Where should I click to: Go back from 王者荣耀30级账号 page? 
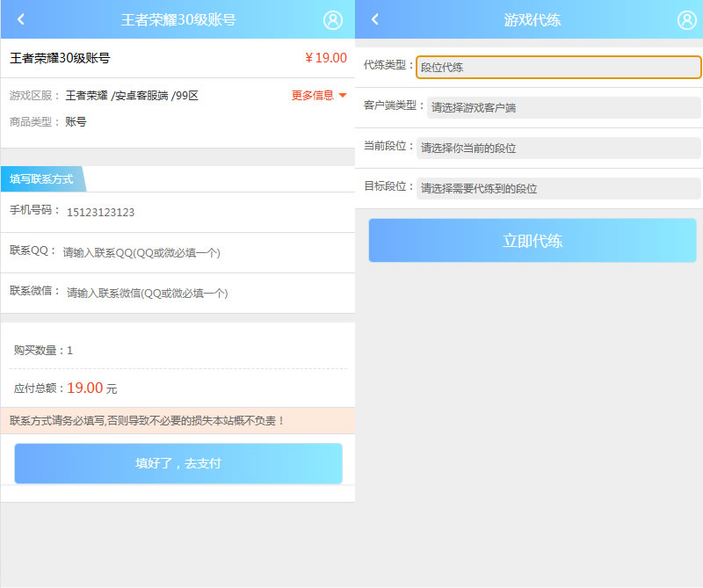(x=20, y=19)
